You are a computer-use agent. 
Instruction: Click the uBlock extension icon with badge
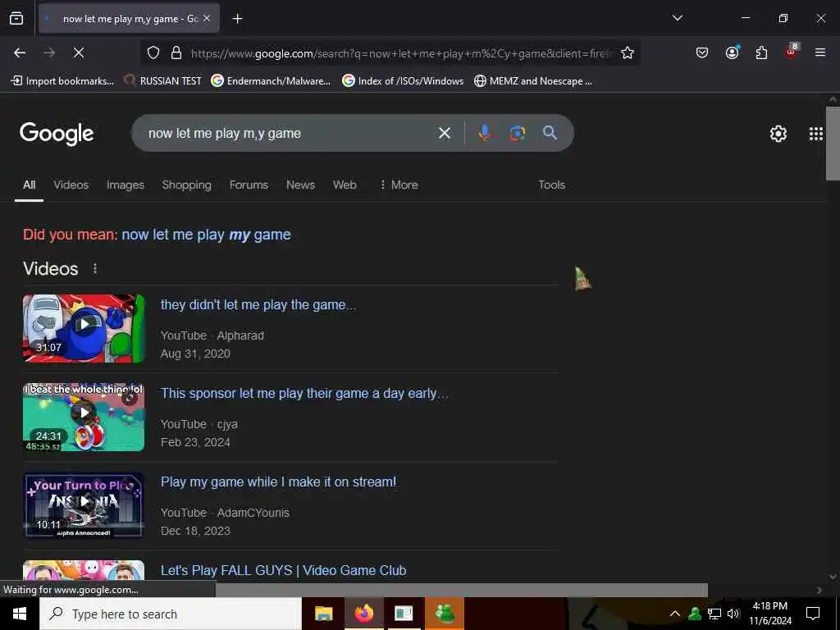coord(792,52)
